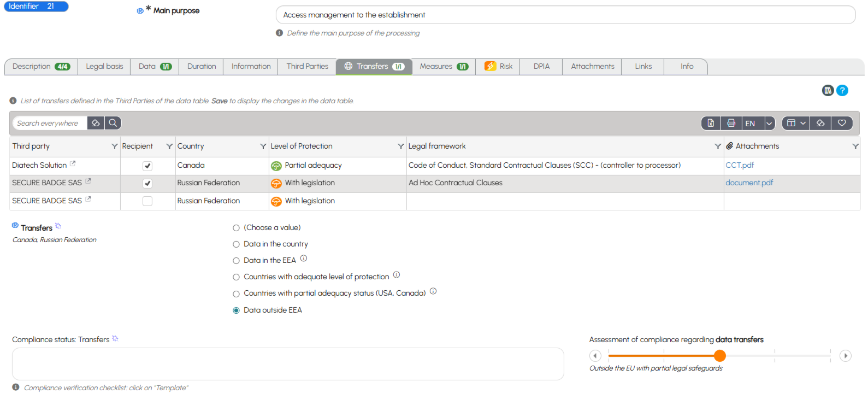Click the orange compliance slider handle
Screen dimensions: 868x399
720,356
